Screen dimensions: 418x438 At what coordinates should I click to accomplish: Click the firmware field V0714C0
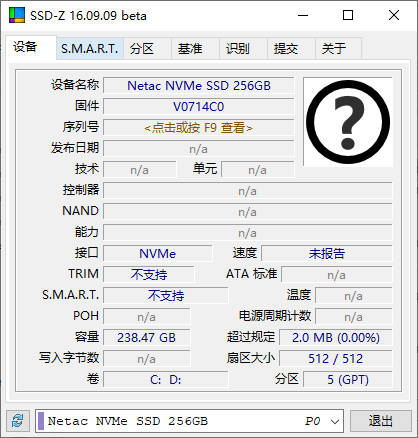click(198, 107)
